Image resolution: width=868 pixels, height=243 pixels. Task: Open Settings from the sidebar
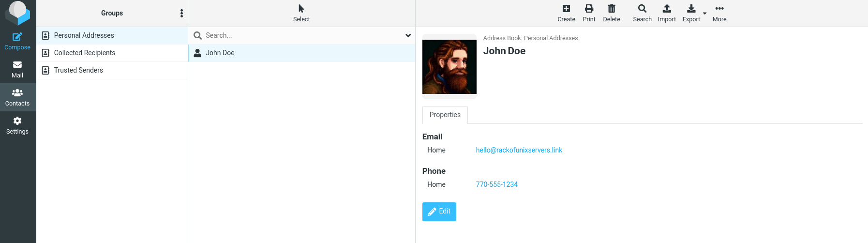[17, 125]
